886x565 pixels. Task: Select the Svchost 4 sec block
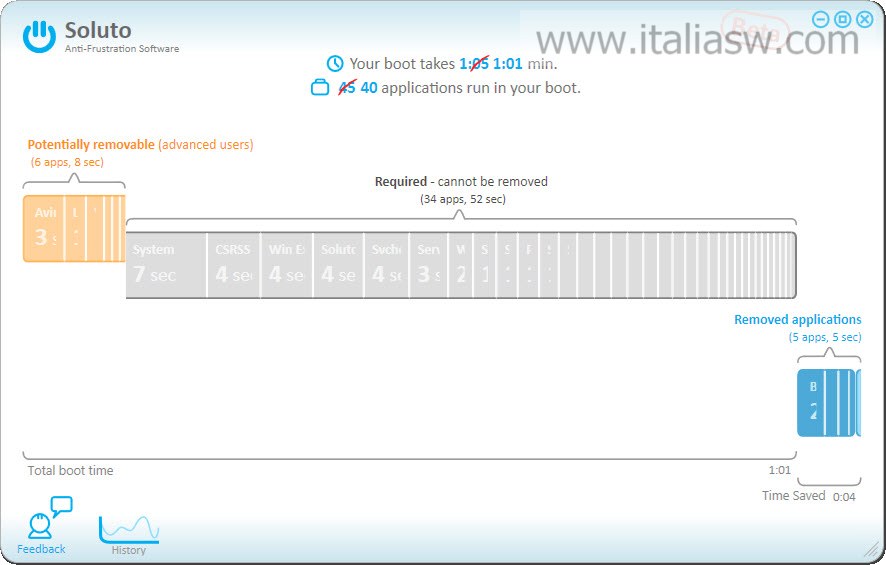click(386, 265)
